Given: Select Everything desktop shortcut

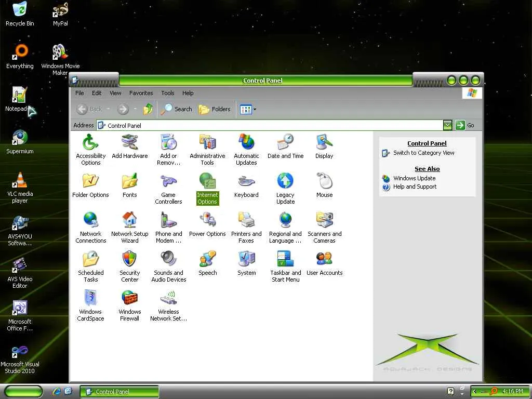Looking at the screenshot, I should pos(20,57).
